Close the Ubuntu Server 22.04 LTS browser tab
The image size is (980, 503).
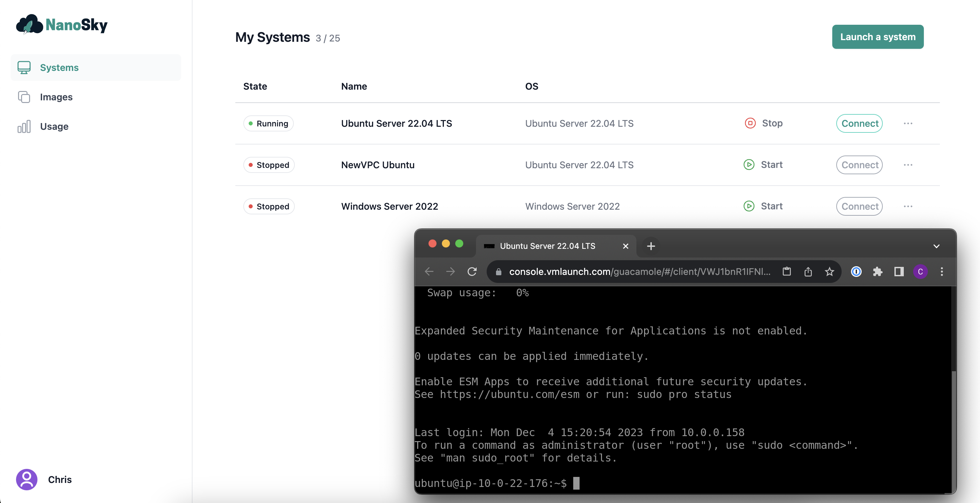pos(625,246)
